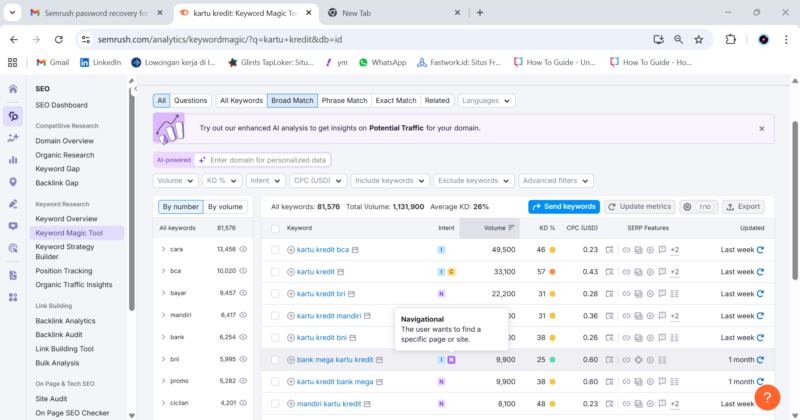Reload the page
This screenshot has width=800, height=420.
[x=59, y=39]
